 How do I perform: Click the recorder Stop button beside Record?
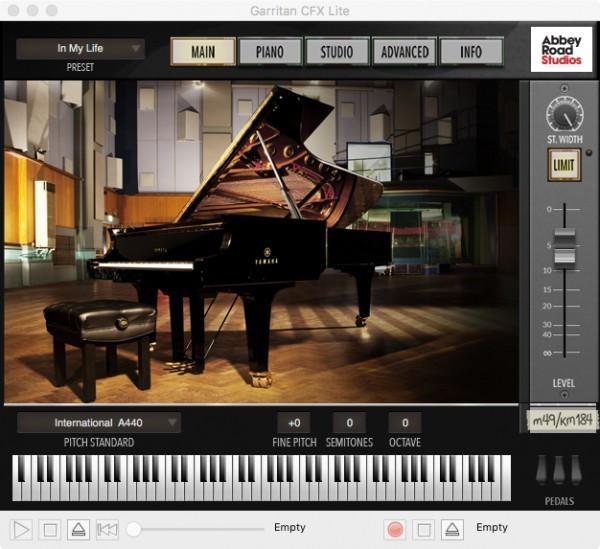point(424,530)
